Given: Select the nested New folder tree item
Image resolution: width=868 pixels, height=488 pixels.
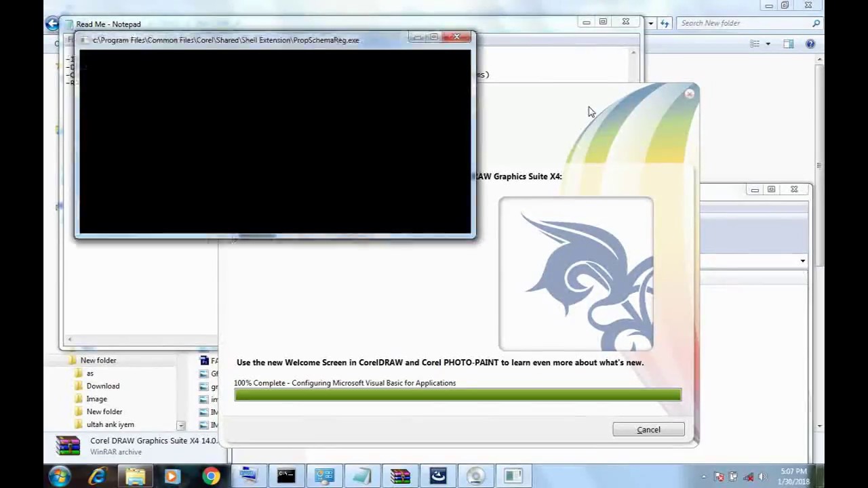Looking at the screenshot, I should pyautogui.click(x=104, y=412).
